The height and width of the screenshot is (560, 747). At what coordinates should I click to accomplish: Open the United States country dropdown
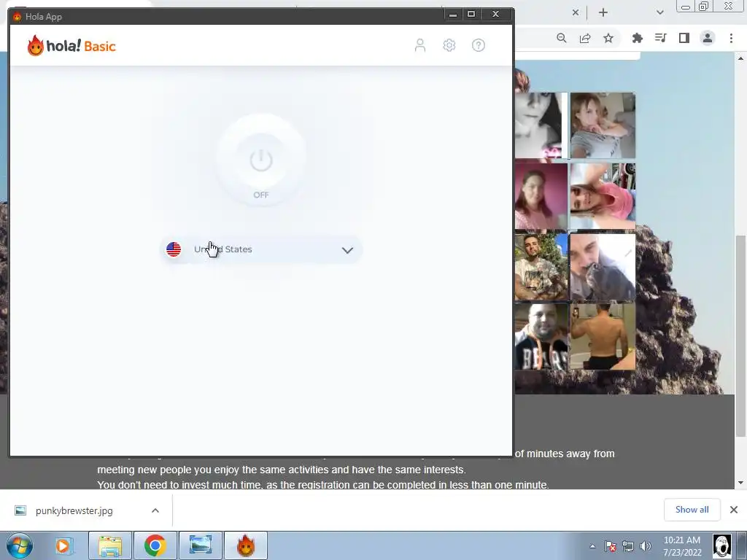261,249
